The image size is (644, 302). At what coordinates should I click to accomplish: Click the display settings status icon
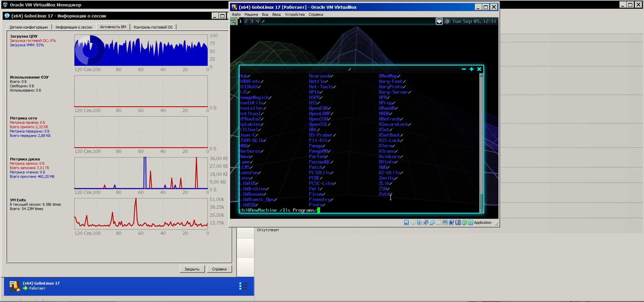(x=445, y=222)
